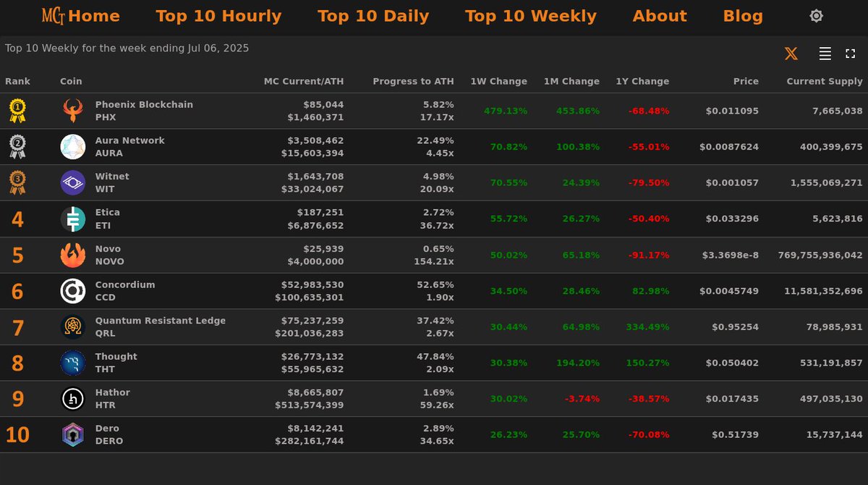Sort by the Coin column header

pyautogui.click(x=71, y=81)
